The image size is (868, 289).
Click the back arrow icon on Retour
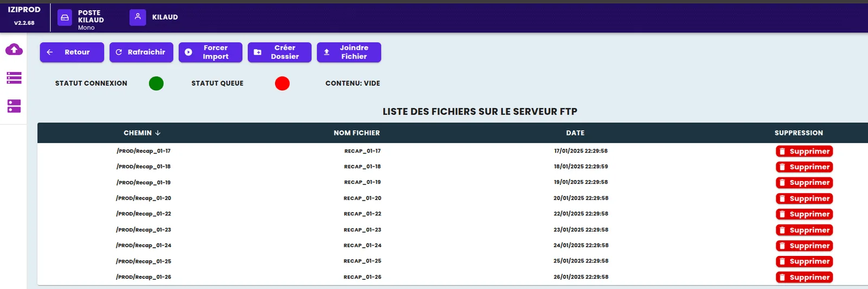click(50, 52)
